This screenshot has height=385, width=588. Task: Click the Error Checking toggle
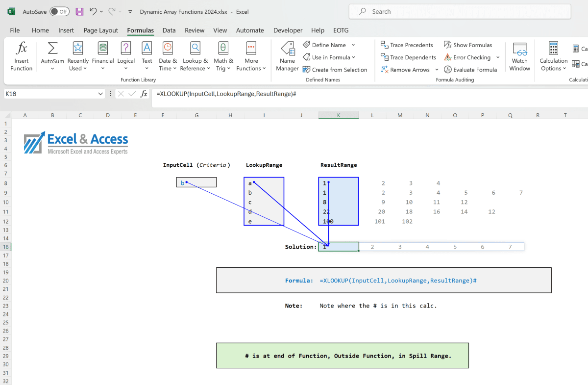pos(468,57)
